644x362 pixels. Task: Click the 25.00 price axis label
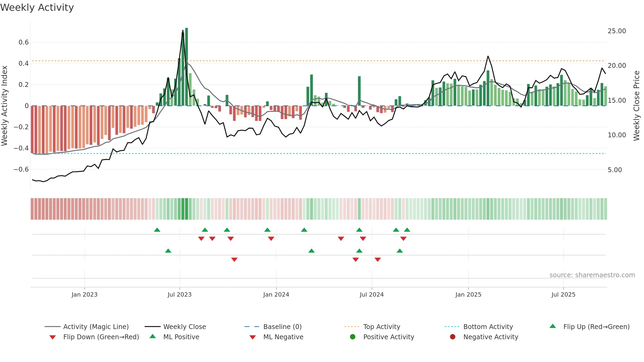[x=617, y=31]
